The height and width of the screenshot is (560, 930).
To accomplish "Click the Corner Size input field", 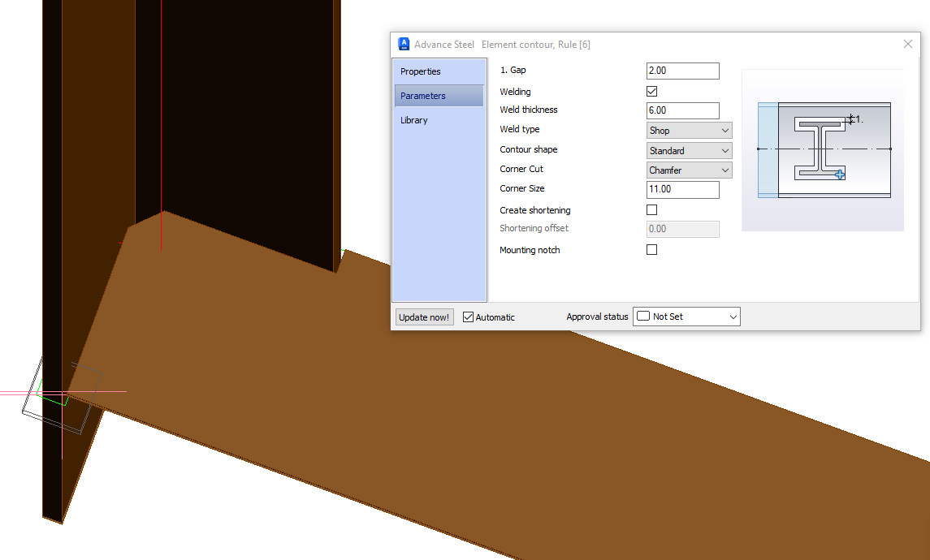I will [682, 189].
